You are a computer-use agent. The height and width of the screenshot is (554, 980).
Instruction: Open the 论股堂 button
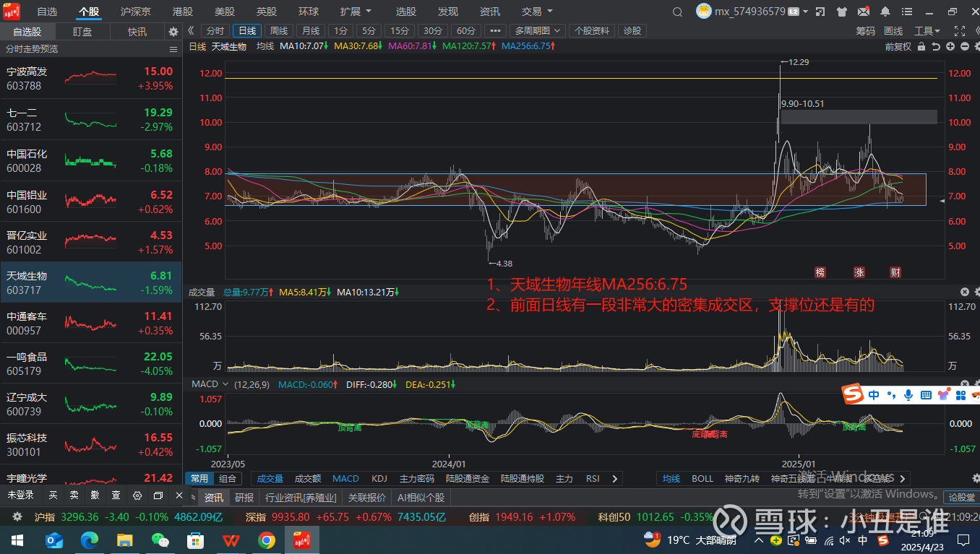click(x=961, y=497)
